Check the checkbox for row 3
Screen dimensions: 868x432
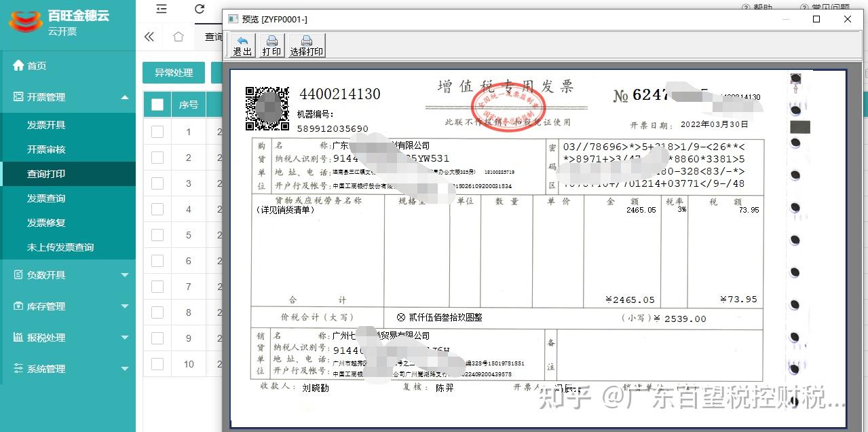[x=157, y=183]
